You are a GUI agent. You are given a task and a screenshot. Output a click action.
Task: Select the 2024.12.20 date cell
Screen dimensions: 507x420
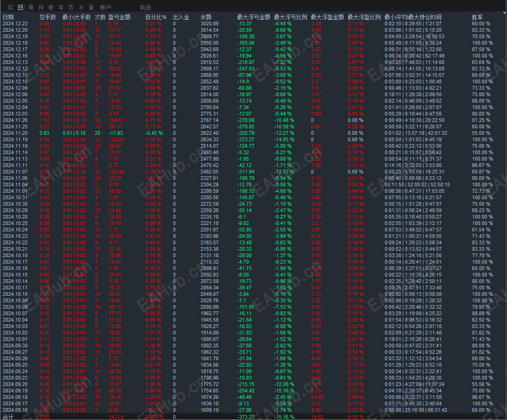15,30
